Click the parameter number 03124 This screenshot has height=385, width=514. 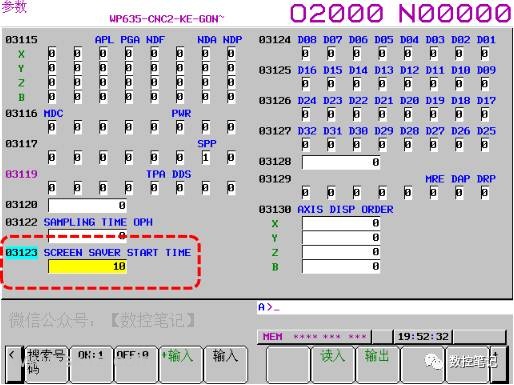tap(275, 40)
